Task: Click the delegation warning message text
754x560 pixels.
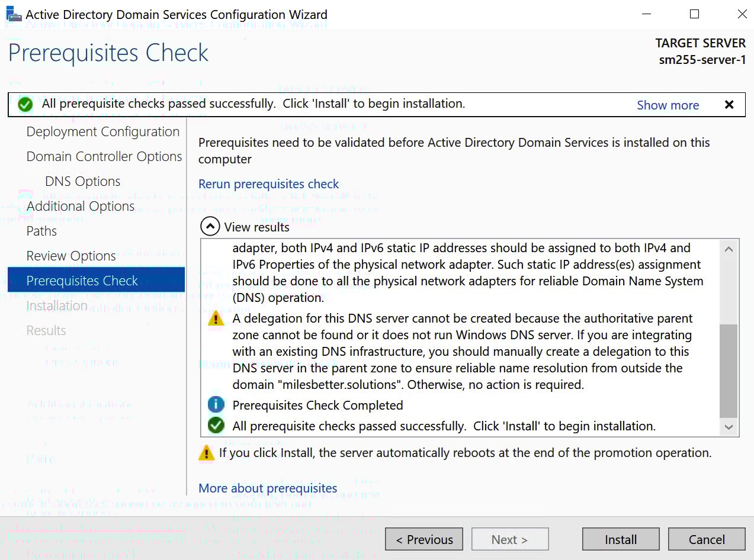Action: pyautogui.click(x=462, y=352)
